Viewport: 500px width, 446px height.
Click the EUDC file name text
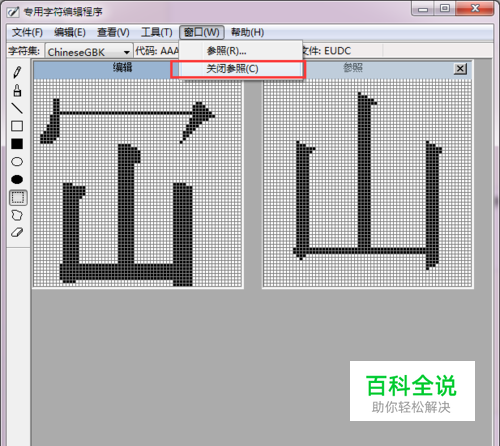point(337,51)
